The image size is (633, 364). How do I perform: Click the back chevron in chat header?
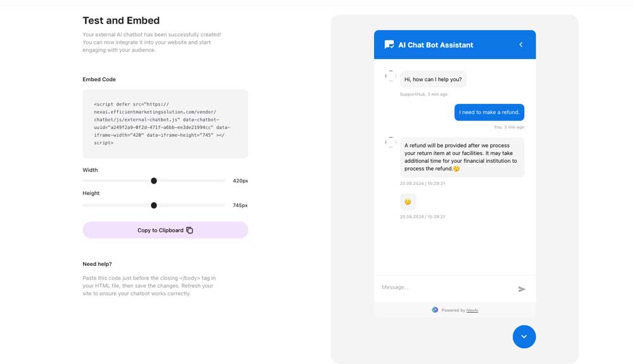pyautogui.click(x=521, y=45)
